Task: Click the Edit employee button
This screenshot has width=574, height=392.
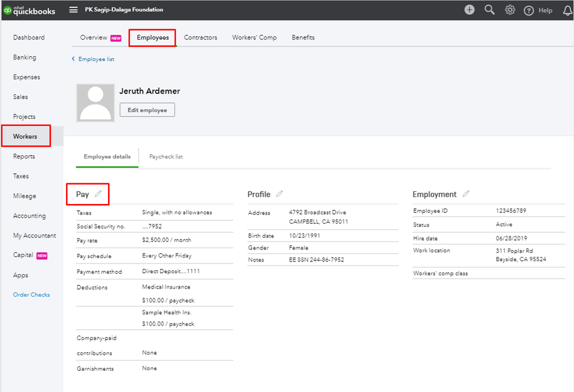Action: pos(147,110)
